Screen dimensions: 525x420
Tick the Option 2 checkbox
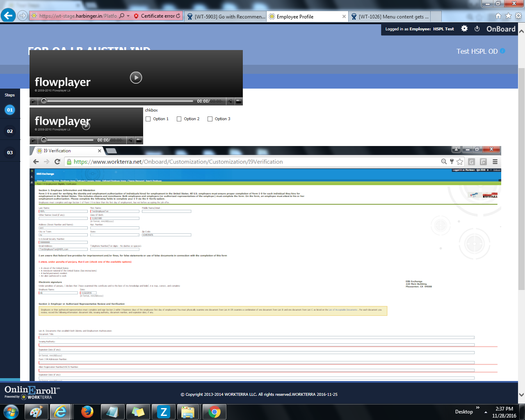[x=179, y=119]
